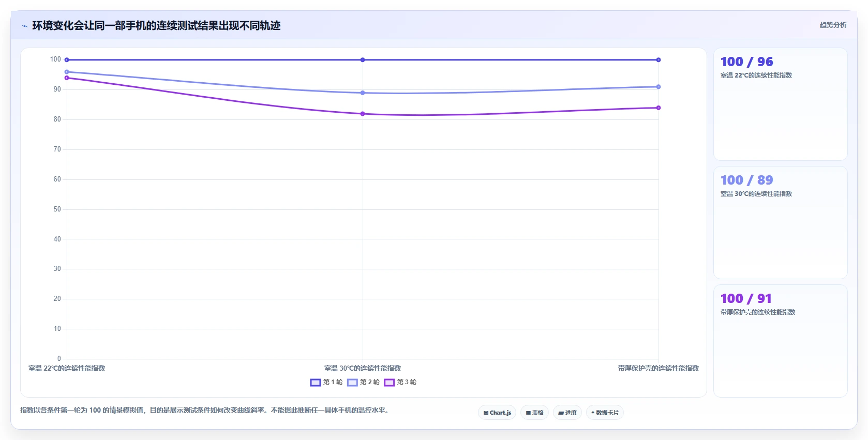
Task: Click the 室温 22°C card caption
Action: coord(756,75)
